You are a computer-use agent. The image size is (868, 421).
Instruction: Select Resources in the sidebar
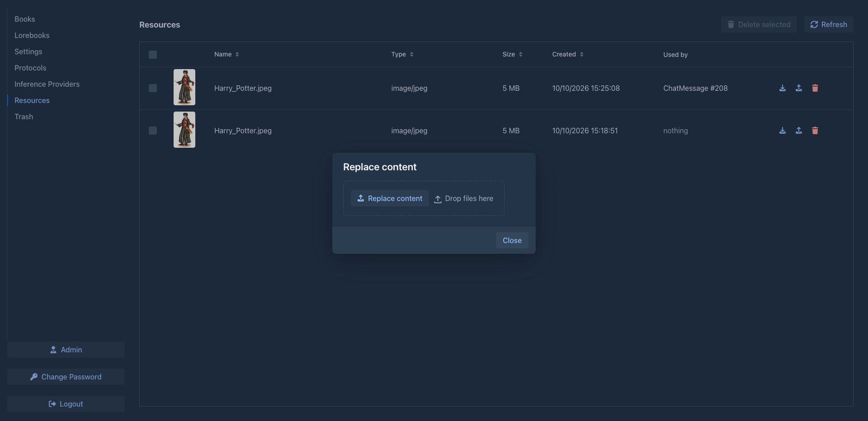pyautogui.click(x=32, y=100)
